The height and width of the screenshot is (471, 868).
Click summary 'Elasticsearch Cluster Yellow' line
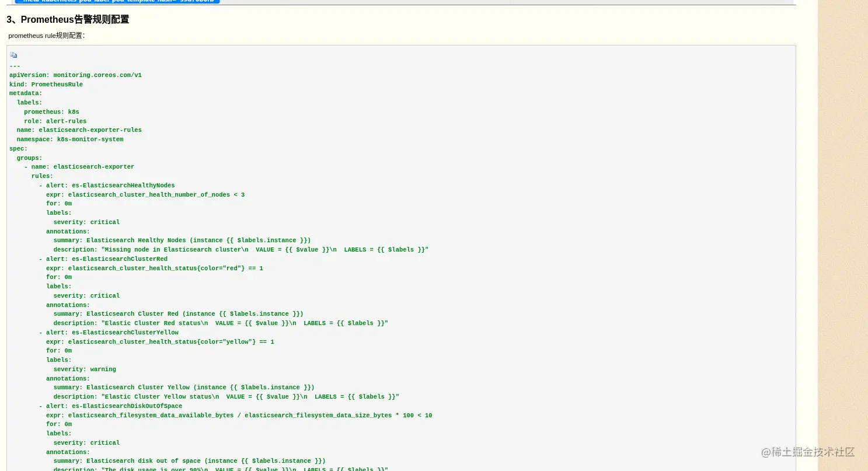click(184, 388)
